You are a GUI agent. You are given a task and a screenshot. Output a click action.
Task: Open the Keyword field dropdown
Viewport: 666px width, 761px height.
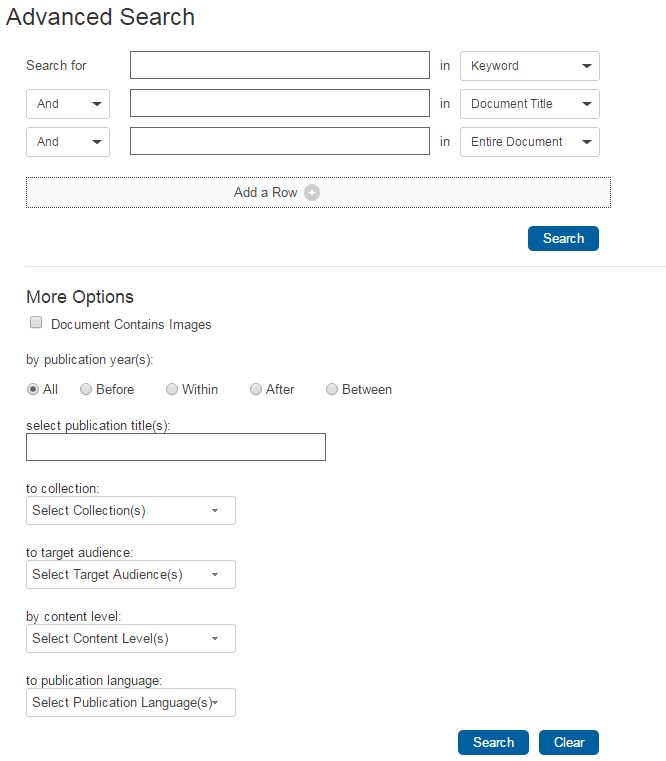coord(529,66)
